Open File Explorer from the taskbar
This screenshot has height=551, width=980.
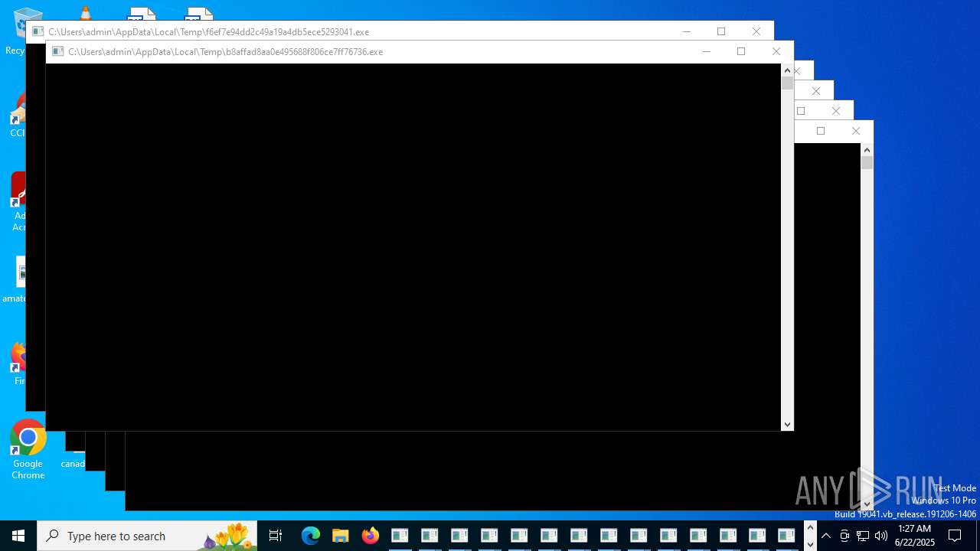[x=340, y=536]
